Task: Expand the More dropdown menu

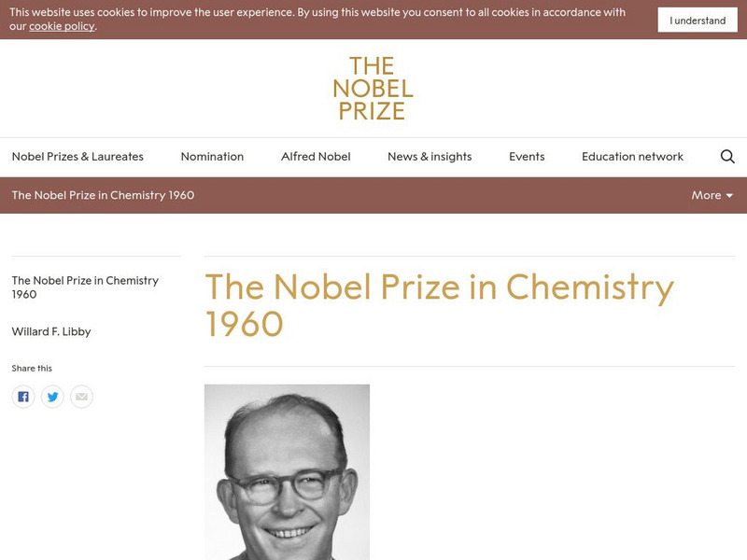Action: pos(712,195)
